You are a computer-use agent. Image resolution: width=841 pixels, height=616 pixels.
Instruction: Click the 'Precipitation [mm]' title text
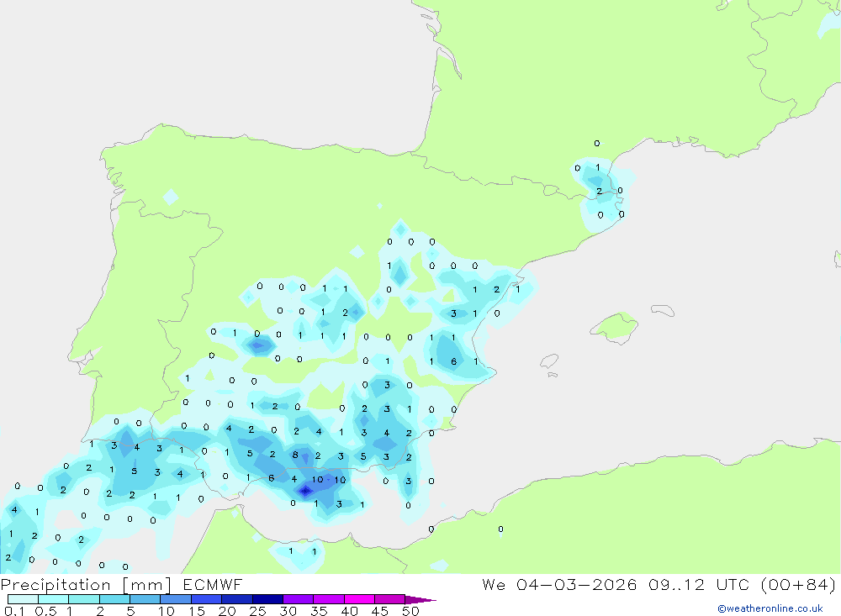point(86,585)
